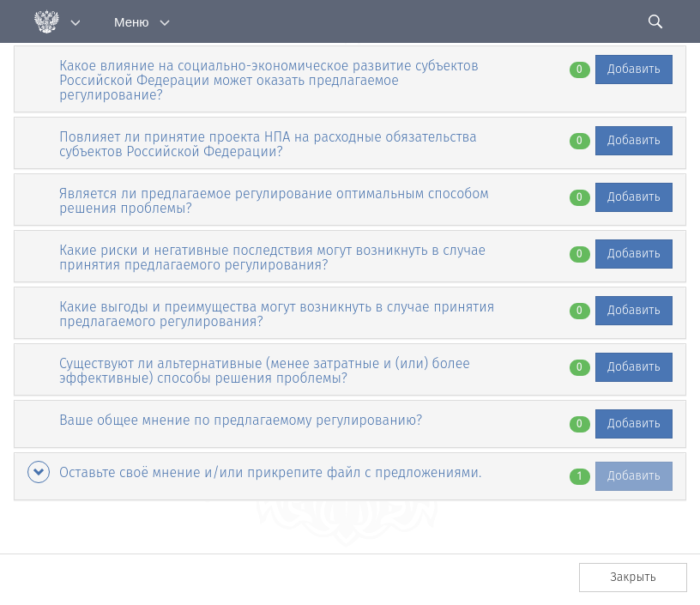The width and height of the screenshot is (700, 605).
Task: Open the Меню menu
Action: coord(131,22)
